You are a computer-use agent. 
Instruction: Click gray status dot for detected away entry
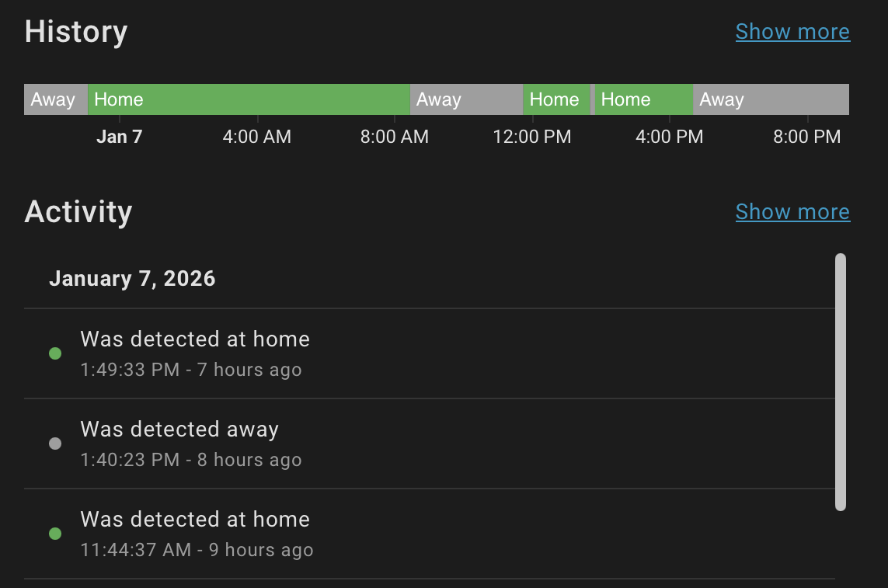click(x=55, y=444)
